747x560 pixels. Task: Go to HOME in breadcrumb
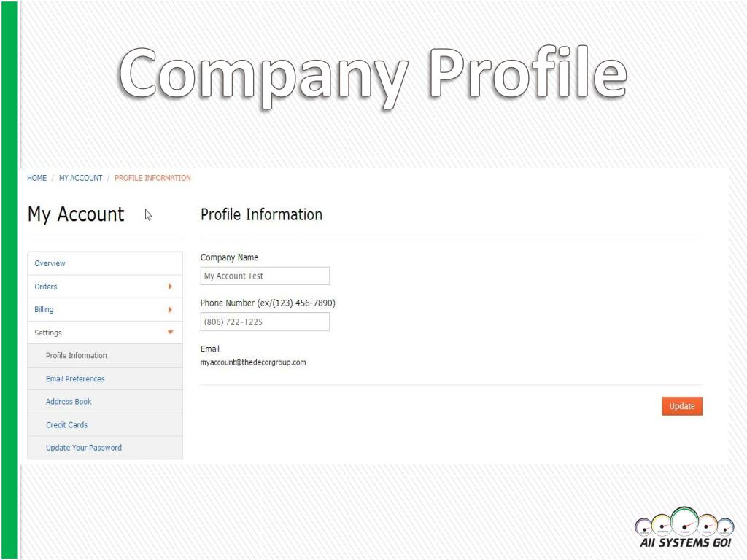coord(36,178)
